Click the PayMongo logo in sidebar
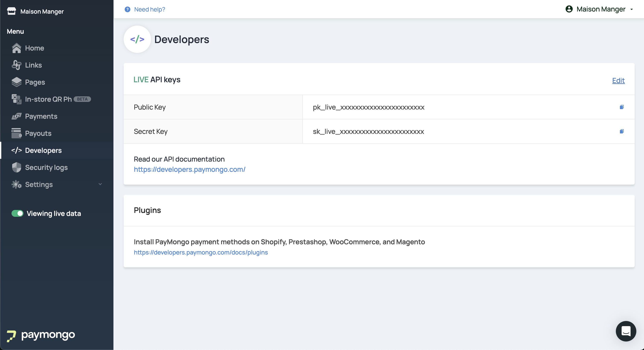The image size is (644, 350). click(x=41, y=336)
